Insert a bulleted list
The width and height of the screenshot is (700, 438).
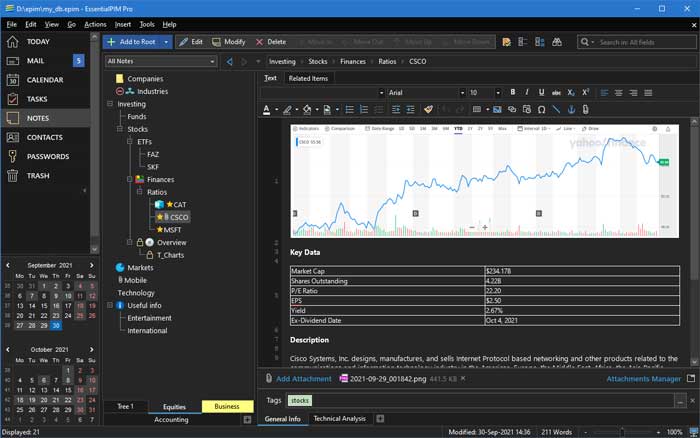[350, 109]
